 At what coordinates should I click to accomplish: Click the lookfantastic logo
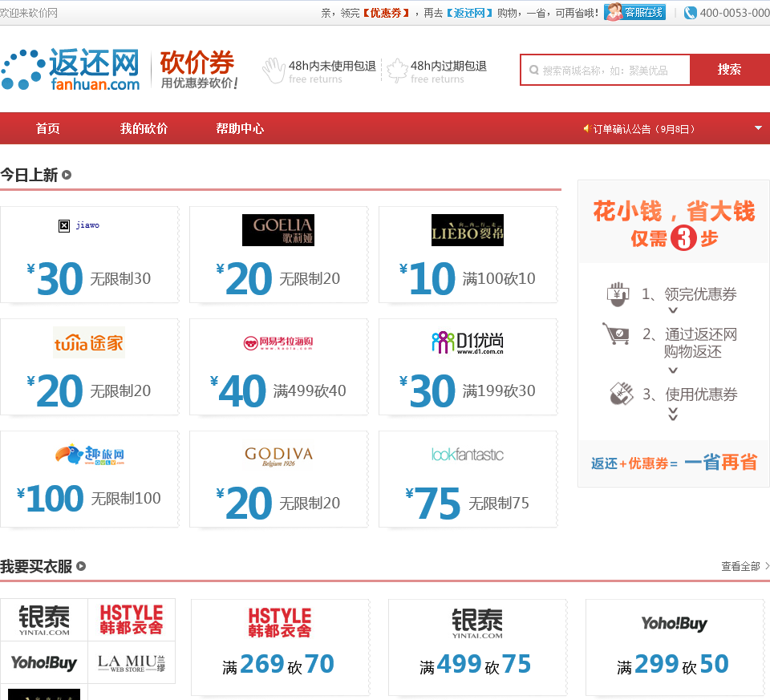[468, 455]
